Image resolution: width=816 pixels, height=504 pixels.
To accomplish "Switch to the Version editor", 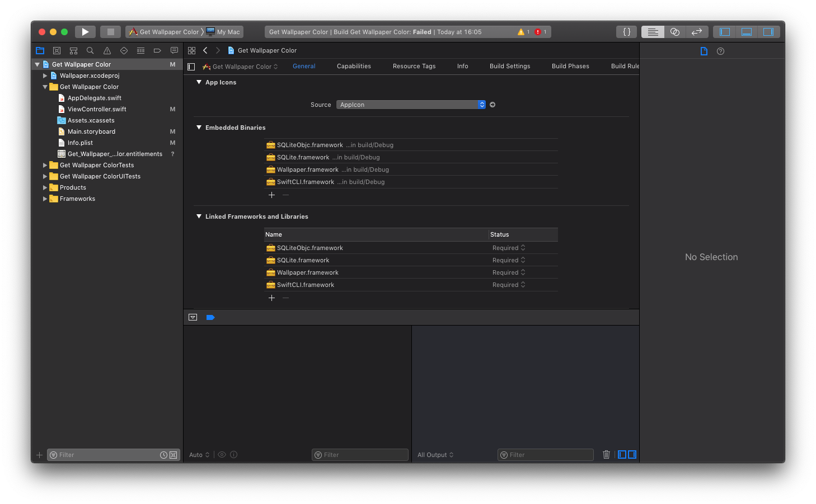I will click(x=697, y=32).
